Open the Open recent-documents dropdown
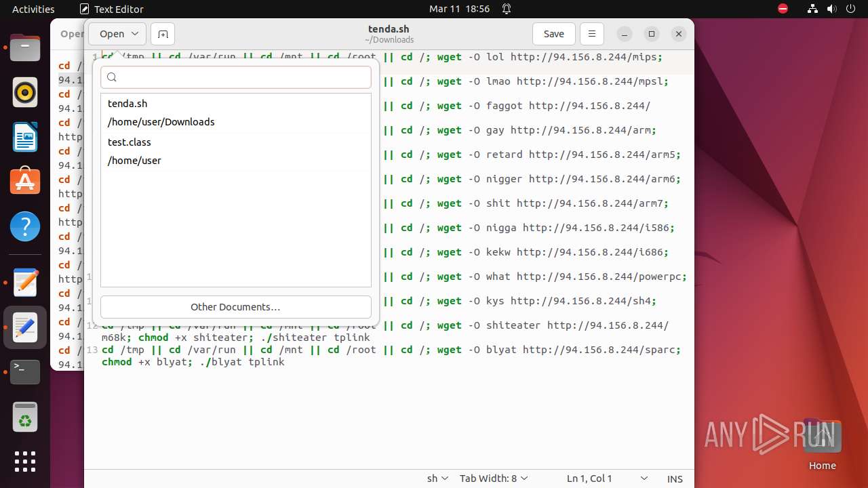Image resolution: width=868 pixels, height=488 pixels. tap(117, 34)
